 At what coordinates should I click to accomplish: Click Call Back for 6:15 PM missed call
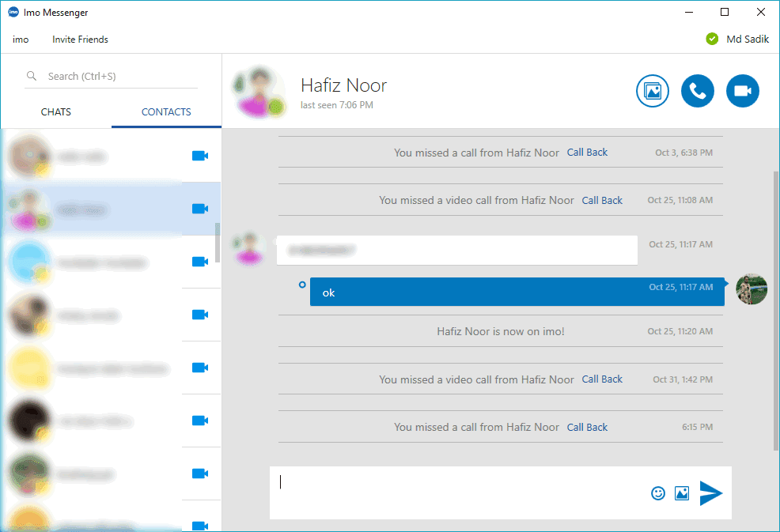[x=587, y=427]
